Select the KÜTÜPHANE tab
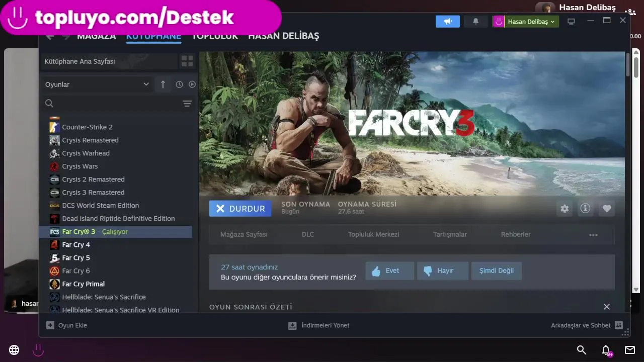The image size is (644, 362). [x=153, y=36]
